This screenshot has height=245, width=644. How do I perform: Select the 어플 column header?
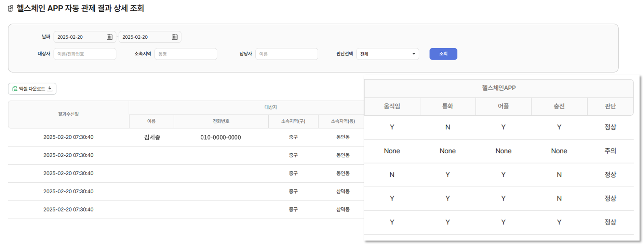504,106
